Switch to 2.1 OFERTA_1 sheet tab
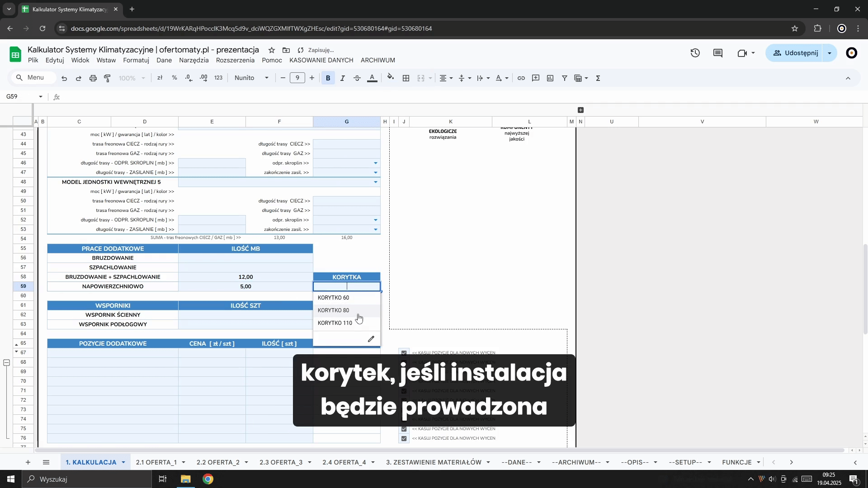 click(156, 462)
